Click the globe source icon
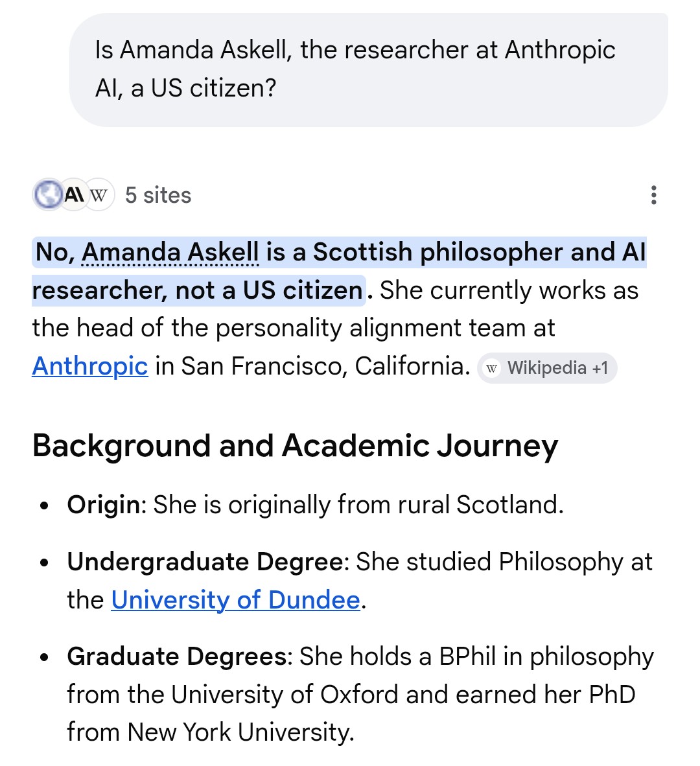This screenshot has height=766, width=700. [x=48, y=194]
